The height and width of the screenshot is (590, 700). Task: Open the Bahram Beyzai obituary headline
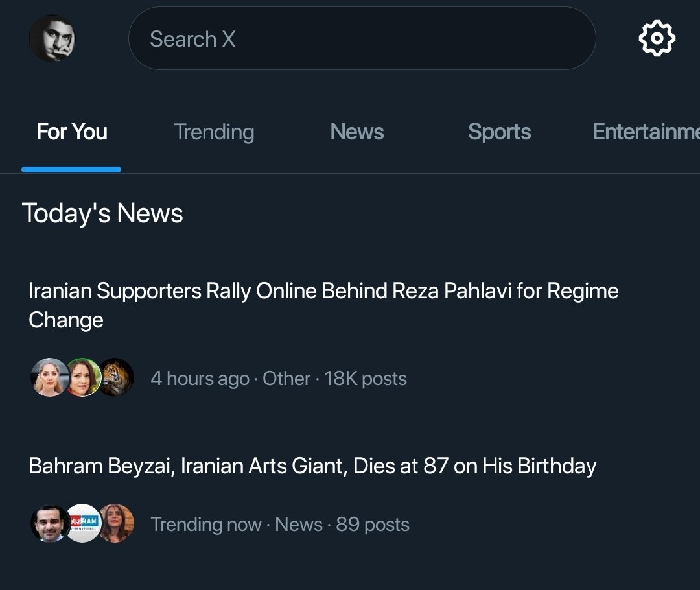tap(312, 466)
